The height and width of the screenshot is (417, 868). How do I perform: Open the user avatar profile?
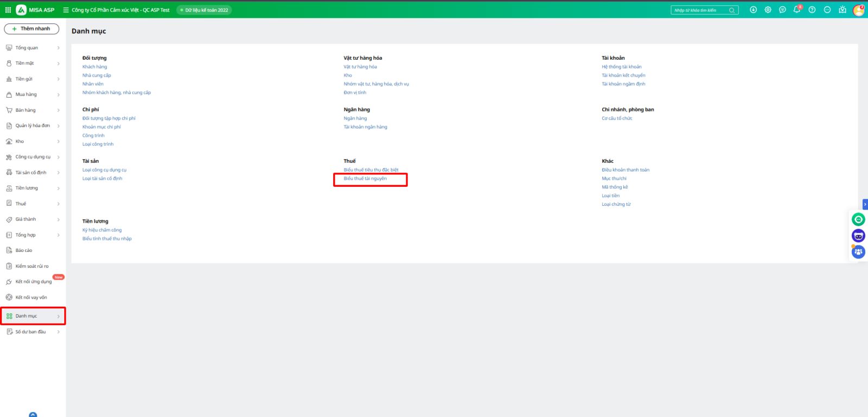tap(858, 10)
